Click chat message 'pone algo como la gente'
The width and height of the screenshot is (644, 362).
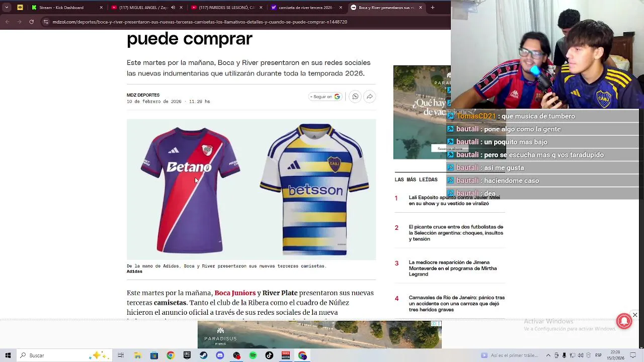(x=523, y=129)
